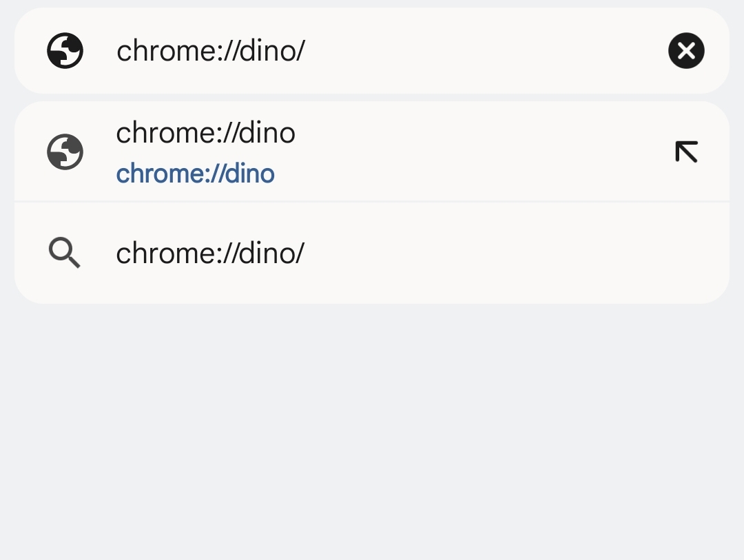The width and height of the screenshot is (744, 560).
Task: Tap "dino" in the blue suggestion URL
Action: coord(249,174)
